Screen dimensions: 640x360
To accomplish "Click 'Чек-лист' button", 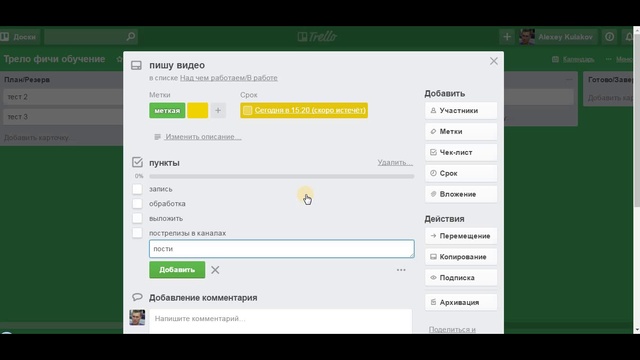I will click(461, 152).
